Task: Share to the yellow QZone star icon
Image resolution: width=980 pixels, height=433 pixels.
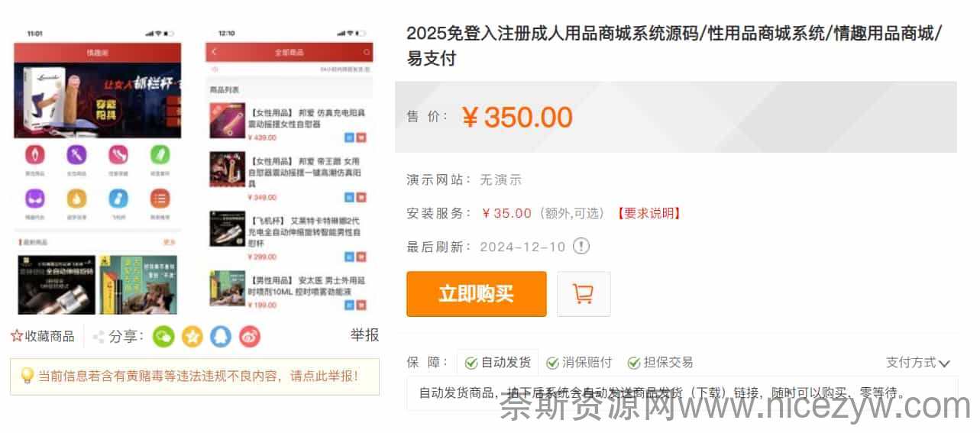Action: click(192, 336)
